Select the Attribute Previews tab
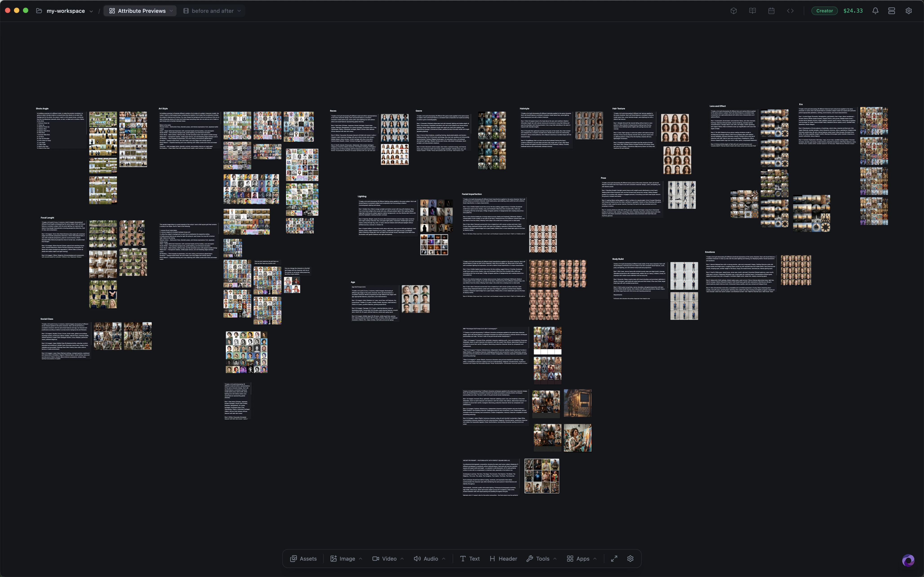 point(141,11)
